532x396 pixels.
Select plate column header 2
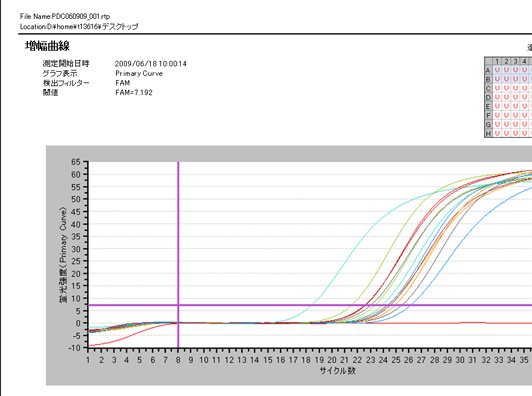point(506,61)
